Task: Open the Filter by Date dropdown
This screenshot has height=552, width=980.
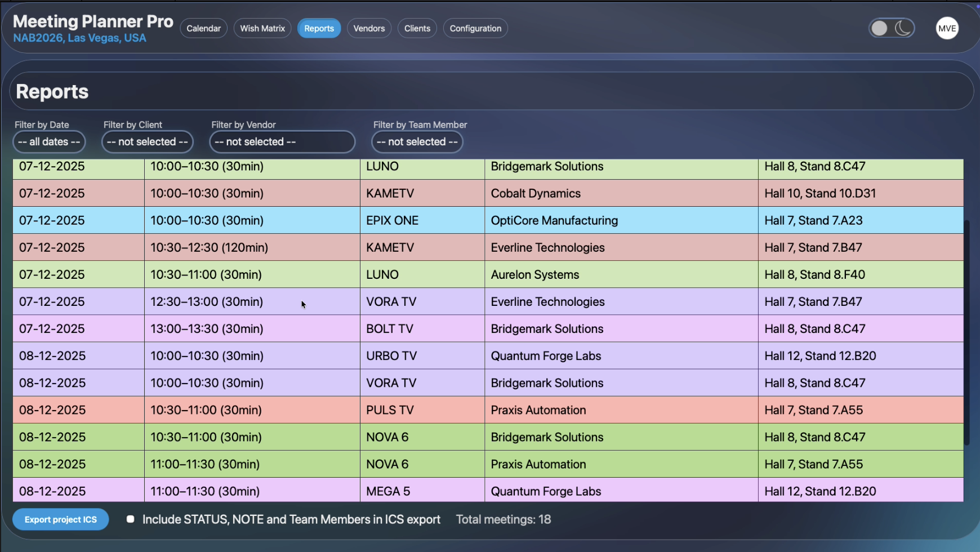Action: pyautogui.click(x=49, y=142)
